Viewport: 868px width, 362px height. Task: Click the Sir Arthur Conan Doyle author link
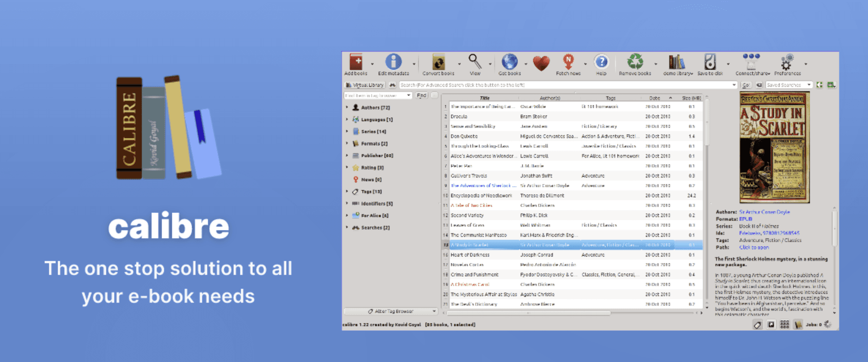pos(764,212)
